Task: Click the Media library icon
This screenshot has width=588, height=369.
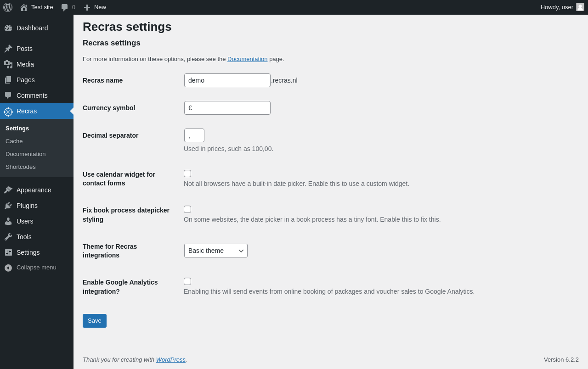Action: pos(8,64)
